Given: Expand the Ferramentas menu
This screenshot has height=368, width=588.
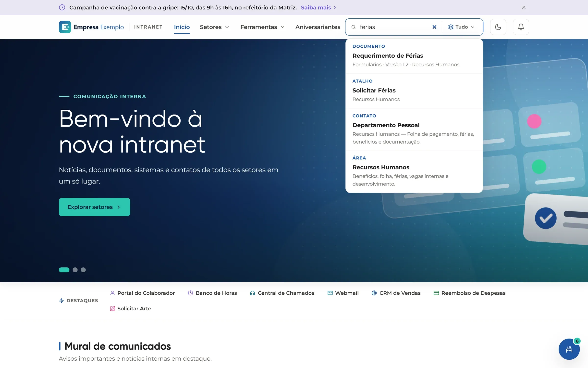Looking at the screenshot, I should click(x=262, y=27).
